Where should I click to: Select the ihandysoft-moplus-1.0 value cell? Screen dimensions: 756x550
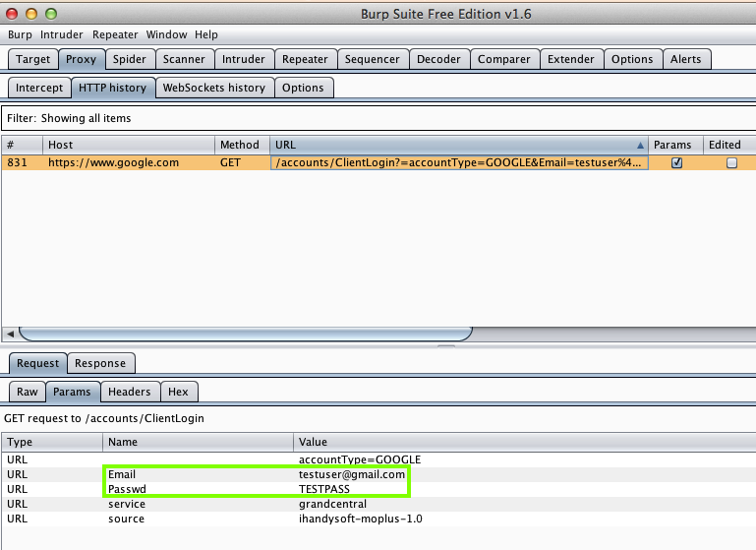tap(361, 519)
